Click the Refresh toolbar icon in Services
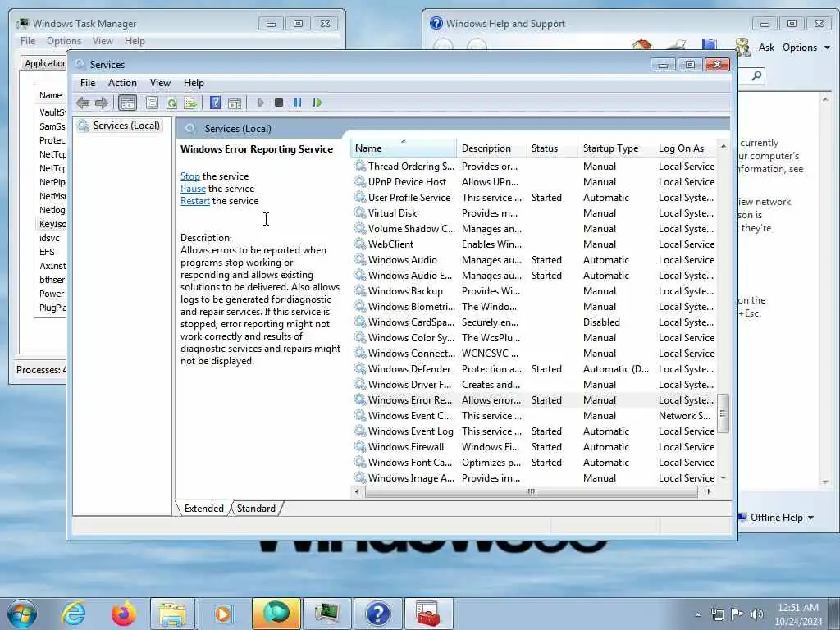840x630 pixels. point(171,103)
